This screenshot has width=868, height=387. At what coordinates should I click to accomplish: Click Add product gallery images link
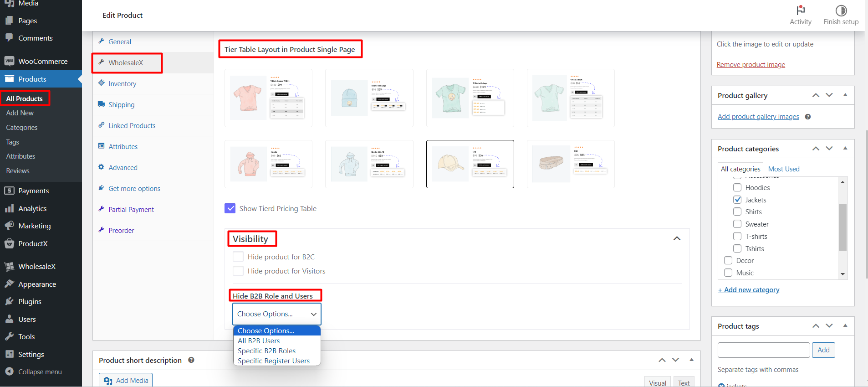tap(758, 117)
